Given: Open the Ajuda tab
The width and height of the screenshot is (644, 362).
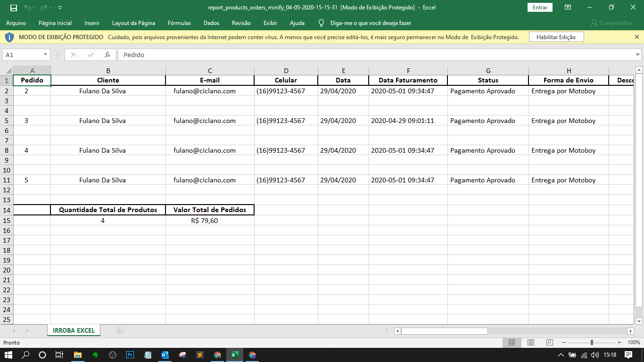Looking at the screenshot, I should pyautogui.click(x=297, y=23).
